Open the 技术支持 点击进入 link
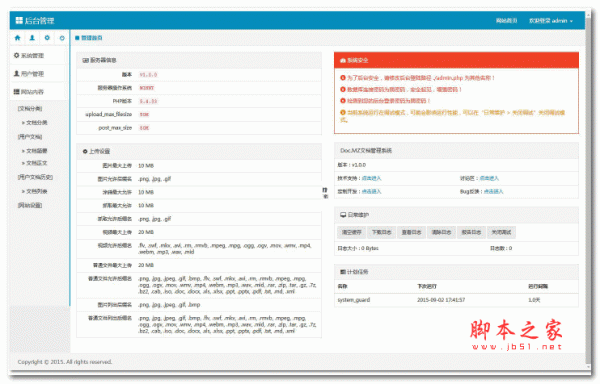The height and width of the screenshot is (384, 600). [372, 179]
